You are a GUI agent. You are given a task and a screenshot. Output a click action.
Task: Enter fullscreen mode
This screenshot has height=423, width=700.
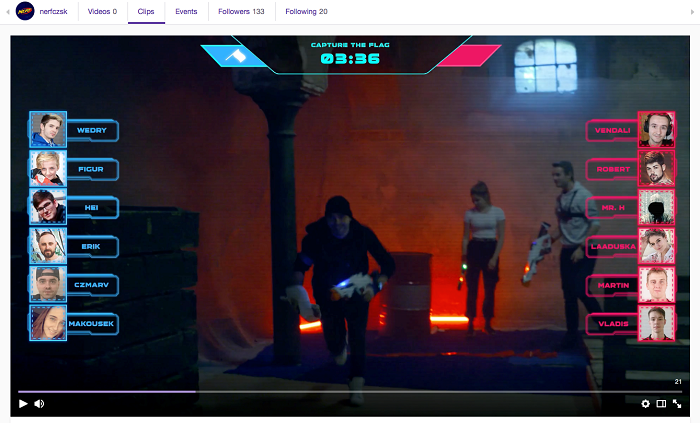click(x=677, y=404)
